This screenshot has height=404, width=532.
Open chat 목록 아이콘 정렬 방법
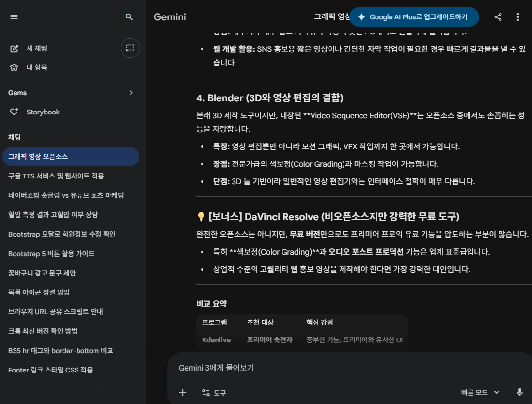pyautogui.click(x=71, y=292)
